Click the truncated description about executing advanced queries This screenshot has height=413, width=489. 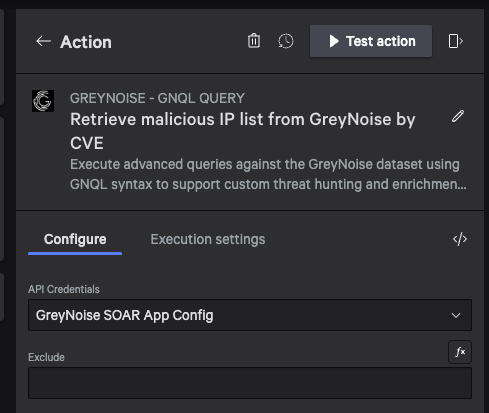point(268,174)
